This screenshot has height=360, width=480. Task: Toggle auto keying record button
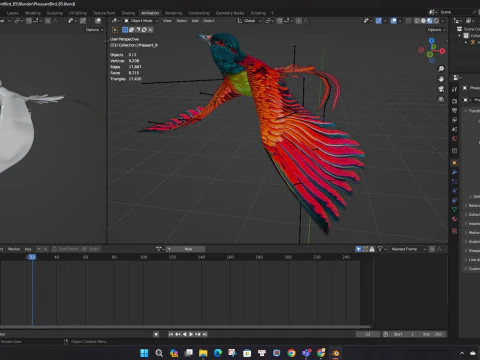(x=156, y=334)
